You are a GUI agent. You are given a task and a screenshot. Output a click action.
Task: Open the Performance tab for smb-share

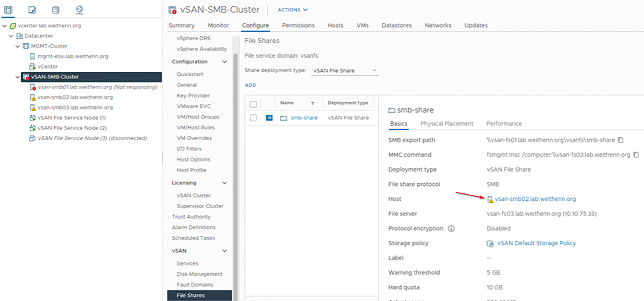[x=504, y=123]
